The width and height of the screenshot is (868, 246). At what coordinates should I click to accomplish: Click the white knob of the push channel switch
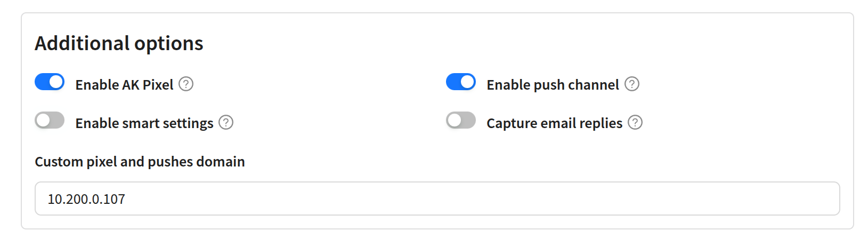pyautogui.click(x=467, y=82)
